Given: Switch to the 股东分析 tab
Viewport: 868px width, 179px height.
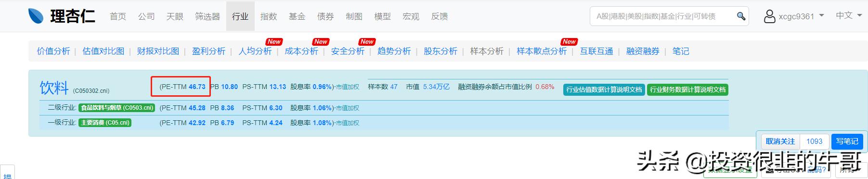Looking at the screenshot, I should 440,51.
